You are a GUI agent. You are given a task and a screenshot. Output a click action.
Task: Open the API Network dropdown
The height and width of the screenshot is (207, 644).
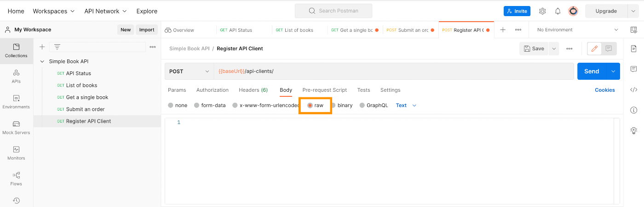(x=105, y=11)
